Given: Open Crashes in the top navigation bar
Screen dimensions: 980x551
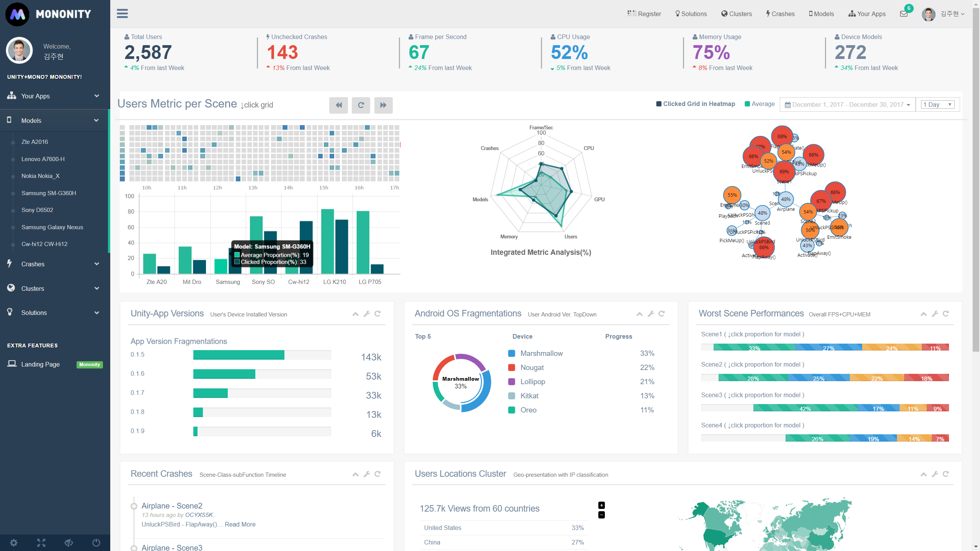Looking at the screenshot, I should pyautogui.click(x=780, y=14).
